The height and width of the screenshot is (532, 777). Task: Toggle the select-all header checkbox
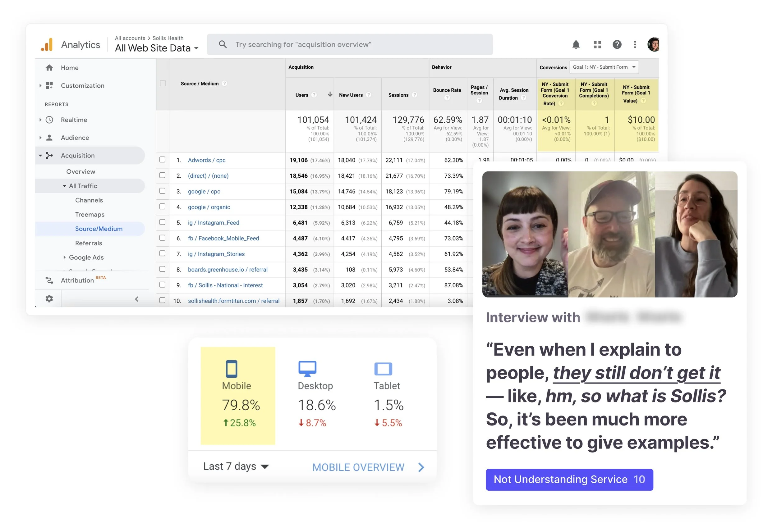[163, 83]
